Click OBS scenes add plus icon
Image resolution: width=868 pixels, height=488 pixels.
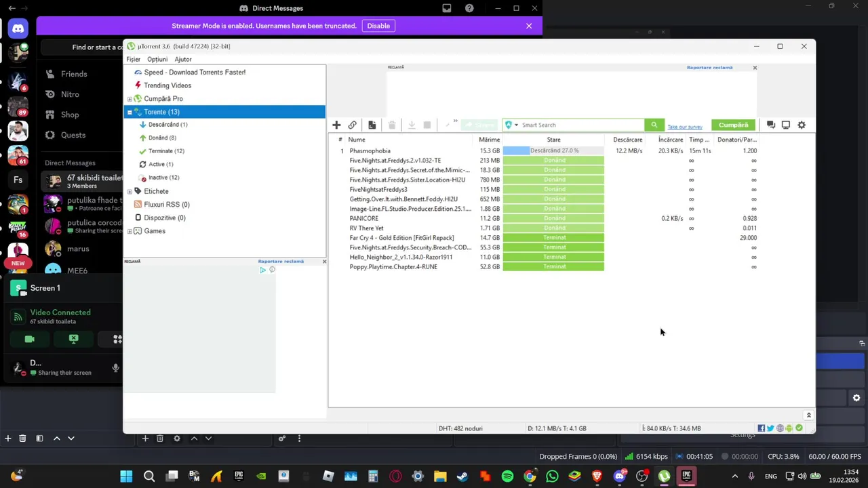[x=8, y=439]
